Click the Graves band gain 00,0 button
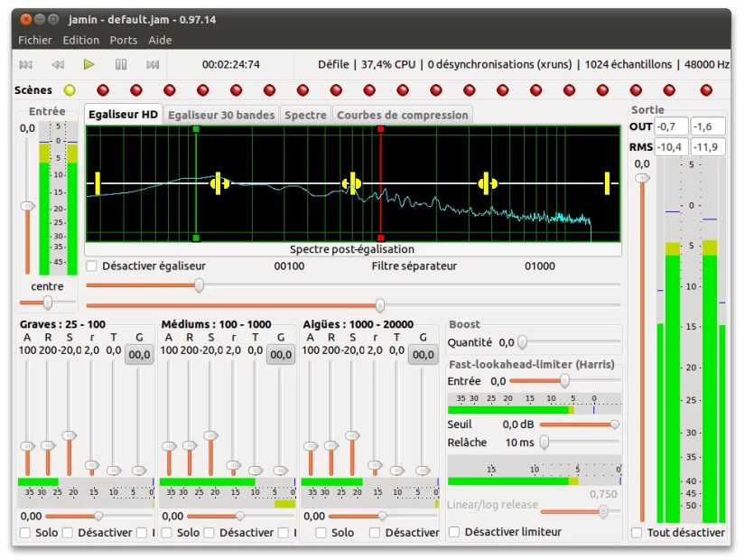This screenshot has height=560, width=745. (139, 355)
